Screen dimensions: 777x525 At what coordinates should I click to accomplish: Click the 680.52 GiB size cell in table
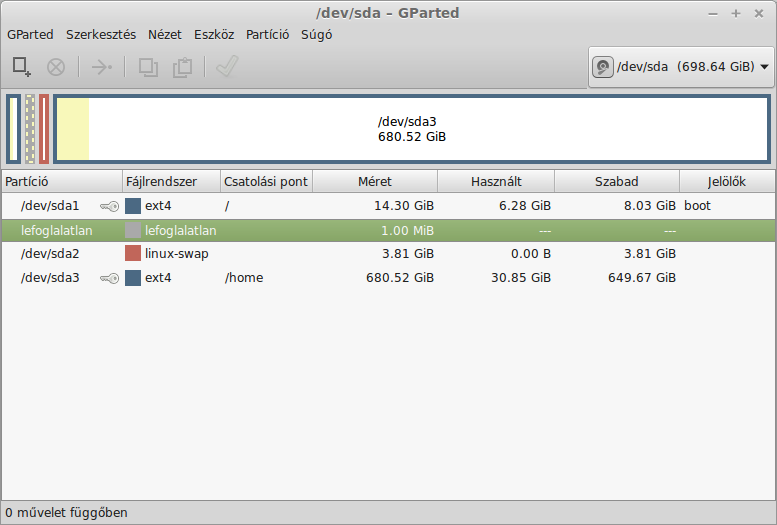tap(400, 278)
